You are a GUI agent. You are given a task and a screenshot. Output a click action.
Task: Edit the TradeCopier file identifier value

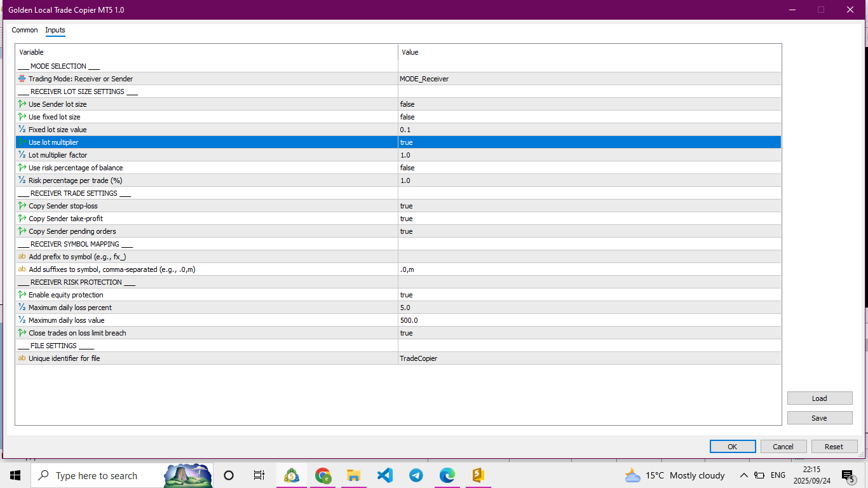click(x=590, y=358)
